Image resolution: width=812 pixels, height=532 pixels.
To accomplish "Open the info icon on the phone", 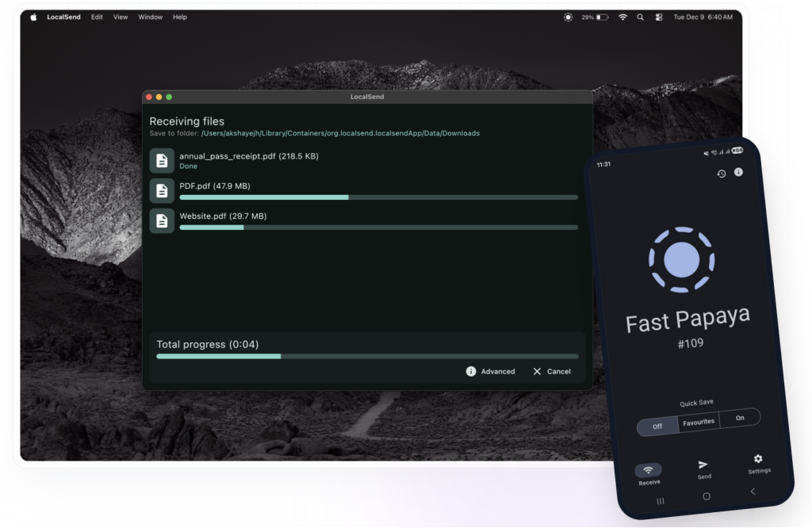I will pos(738,172).
